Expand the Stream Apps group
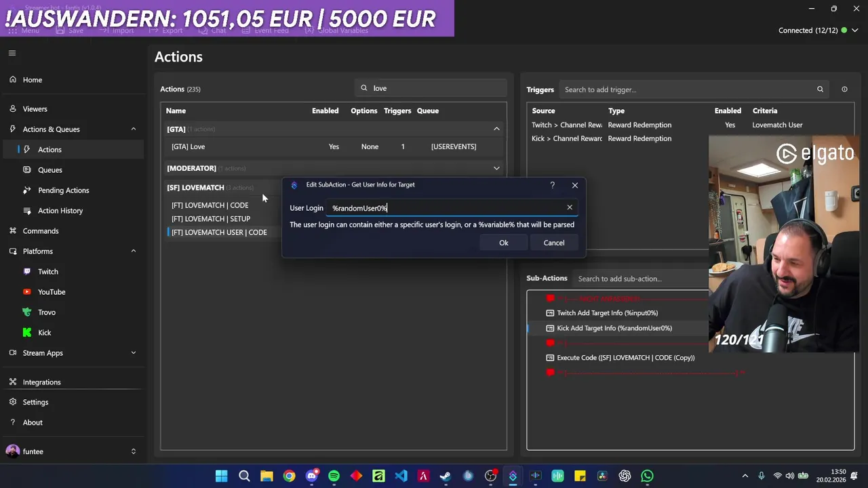This screenshot has width=868, height=488. pyautogui.click(x=133, y=353)
